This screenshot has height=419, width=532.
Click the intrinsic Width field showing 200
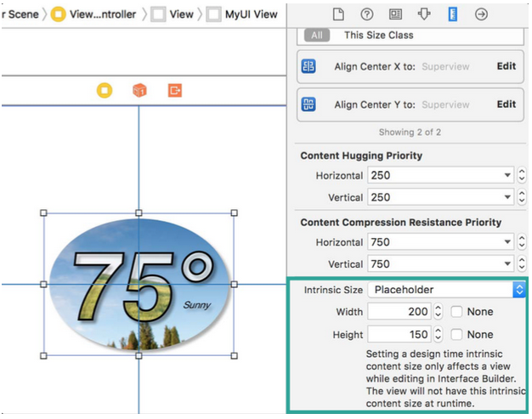click(x=399, y=311)
